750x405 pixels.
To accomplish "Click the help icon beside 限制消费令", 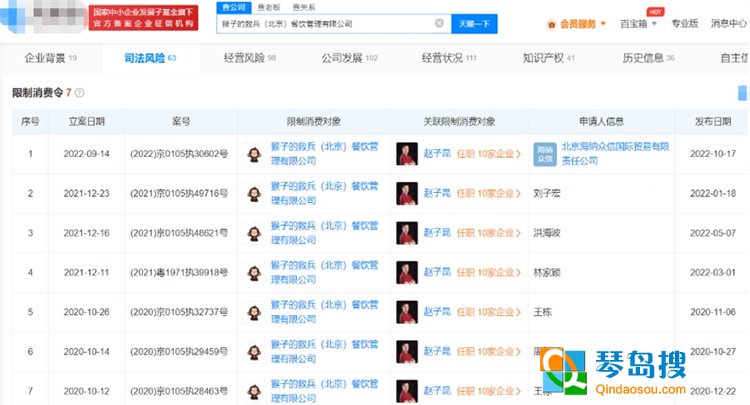I will [x=79, y=93].
